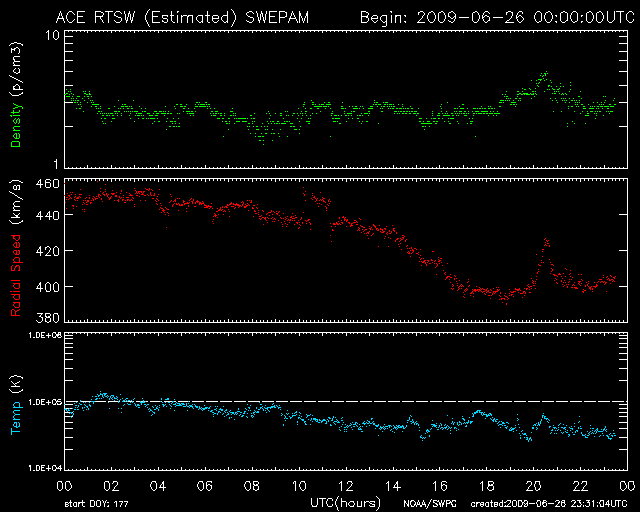
Task: Select the green 'Density (p/cm3)' axis label
Action: coord(16,95)
